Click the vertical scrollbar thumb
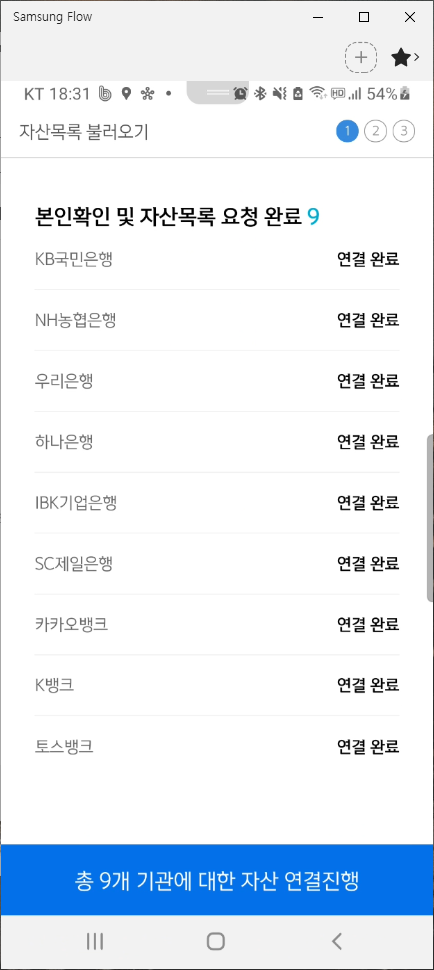The image size is (434, 970). 430,518
